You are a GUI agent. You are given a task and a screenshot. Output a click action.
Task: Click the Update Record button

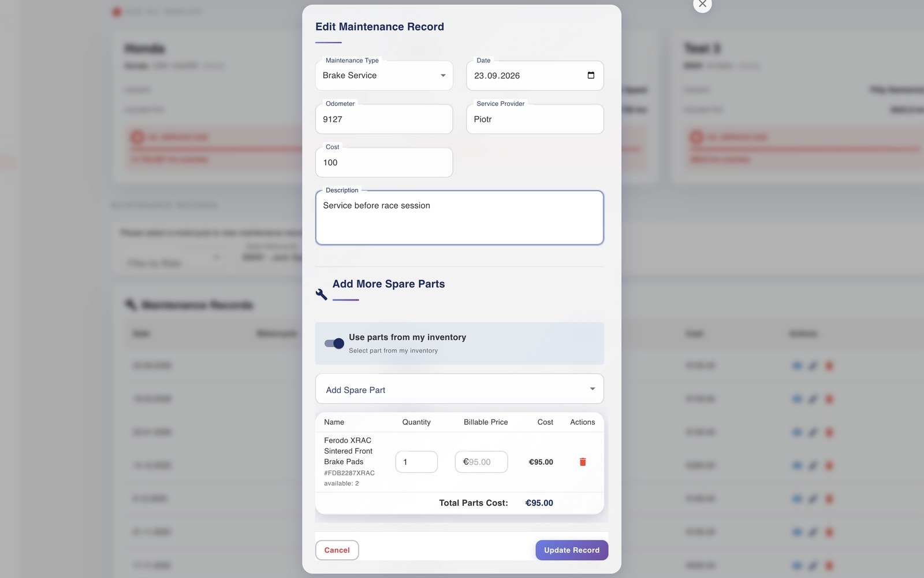click(x=572, y=550)
